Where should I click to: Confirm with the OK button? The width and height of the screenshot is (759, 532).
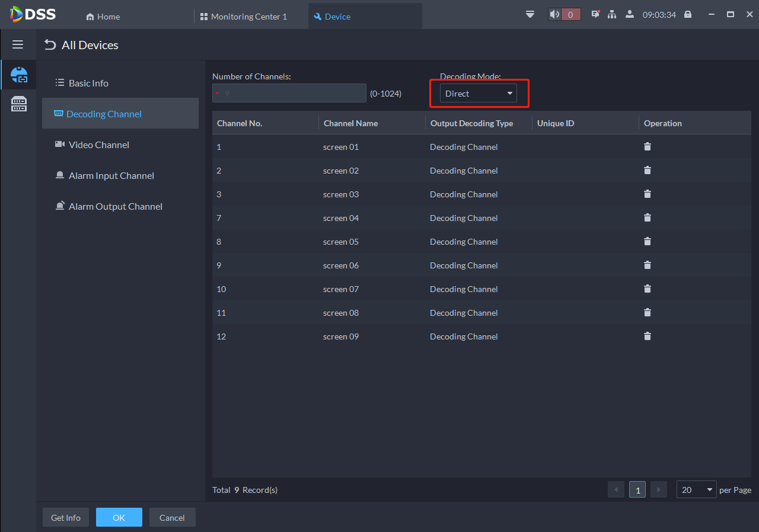[x=119, y=518]
